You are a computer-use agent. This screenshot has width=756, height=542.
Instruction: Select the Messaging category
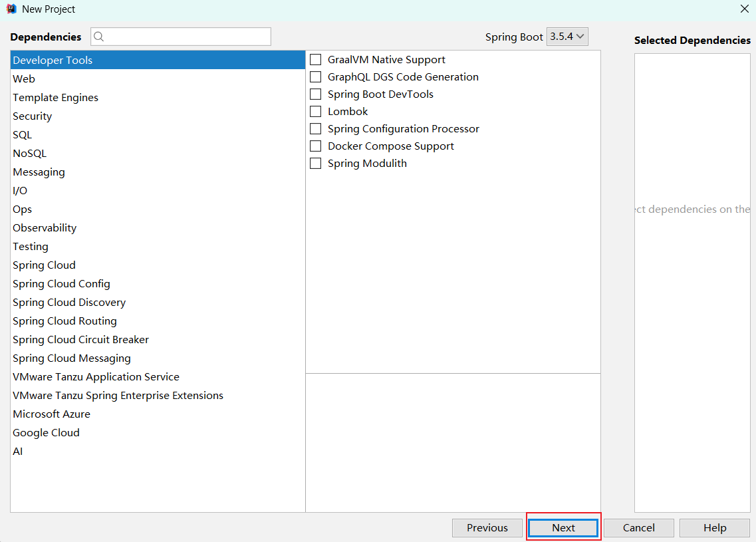(x=158, y=172)
